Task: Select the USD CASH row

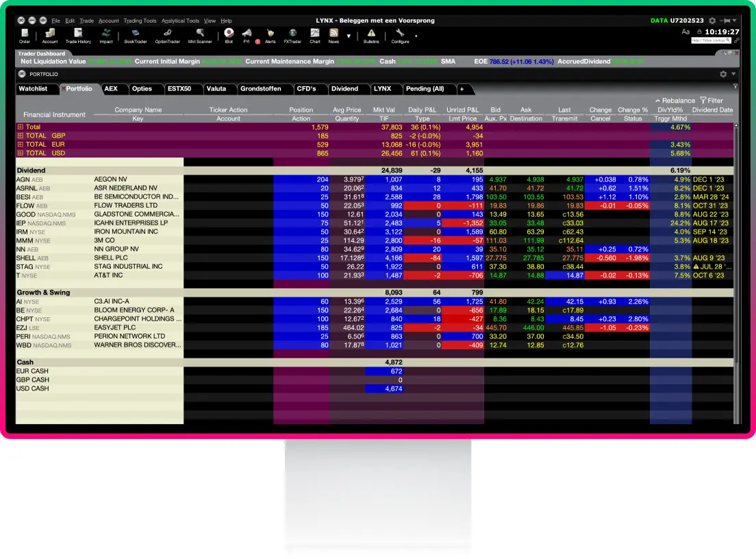Action: [x=375, y=388]
